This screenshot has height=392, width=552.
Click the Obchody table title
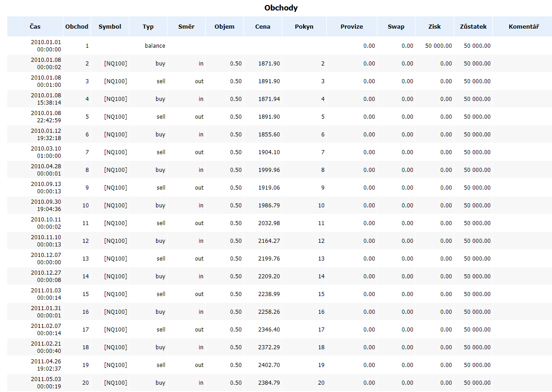(x=281, y=8)
